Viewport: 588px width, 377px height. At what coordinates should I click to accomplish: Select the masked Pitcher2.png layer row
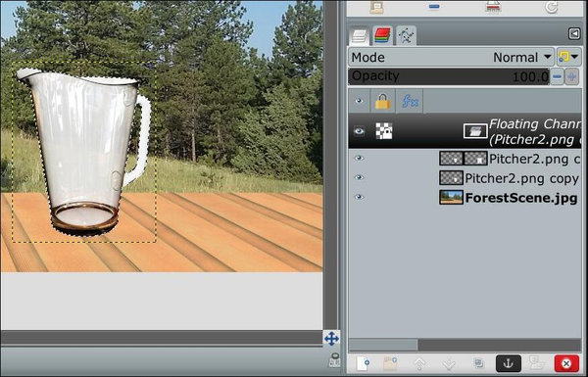(x=465, y=159)
